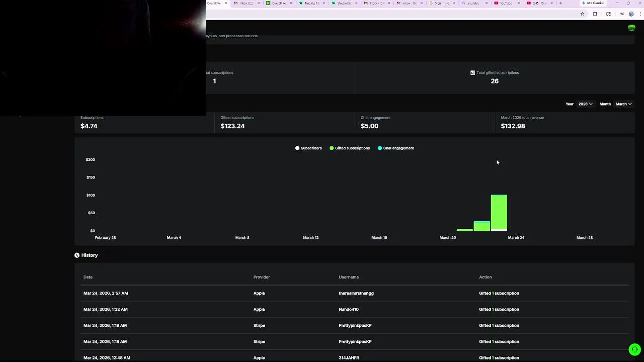The width and height of the screenshot is (644, 362).
Task: Open the Chrome profile icon
Action: [x=631, y=14]
